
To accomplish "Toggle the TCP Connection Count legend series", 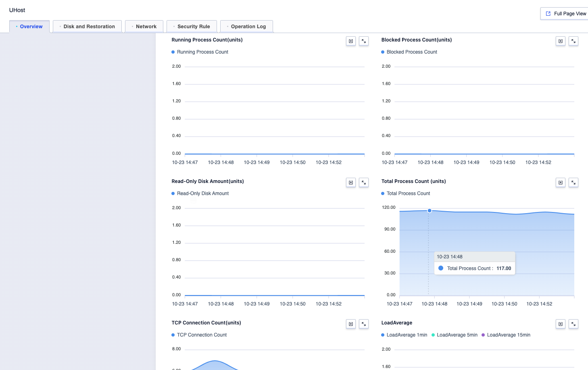I will coord(199,335).
